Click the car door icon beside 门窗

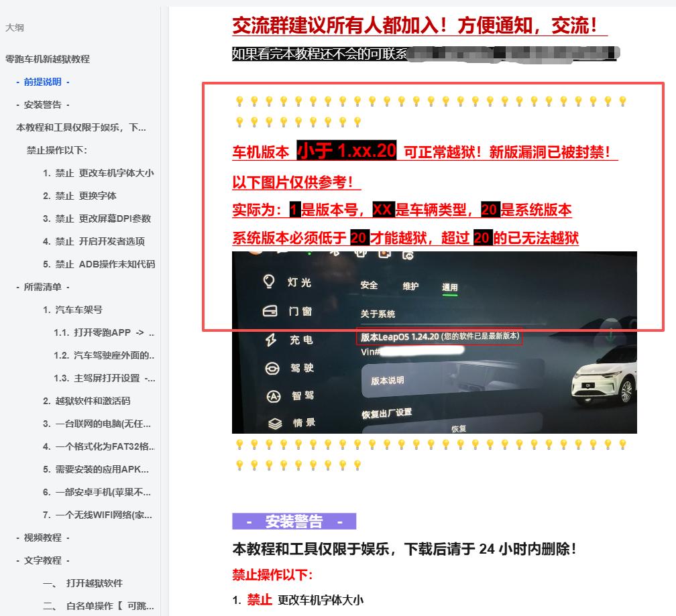(x=270, y=311)
